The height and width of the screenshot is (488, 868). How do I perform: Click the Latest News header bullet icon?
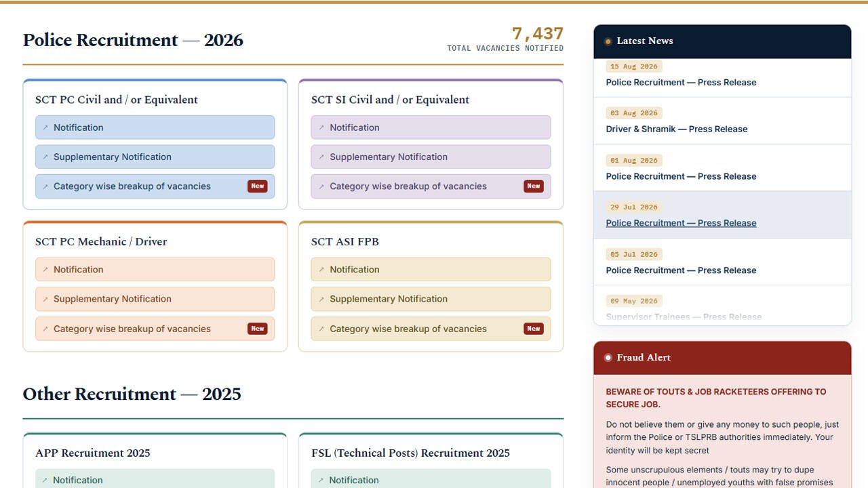click(x=608, y=41)
